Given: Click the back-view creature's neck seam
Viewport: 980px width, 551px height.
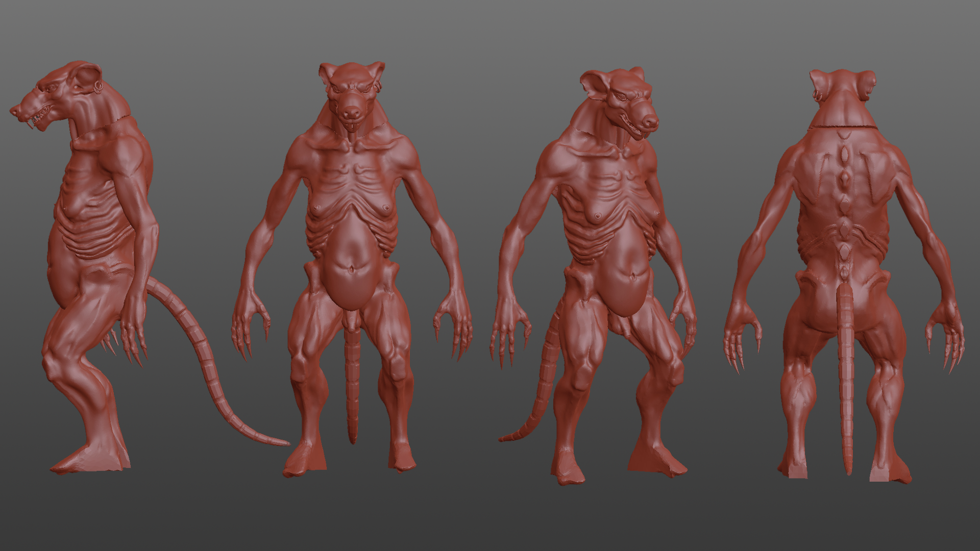Looking at the screenshot, I should click(843, 126).
